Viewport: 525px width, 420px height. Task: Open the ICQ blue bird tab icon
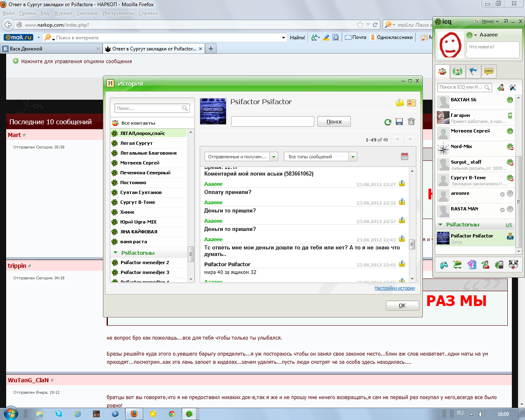[473, 71]
